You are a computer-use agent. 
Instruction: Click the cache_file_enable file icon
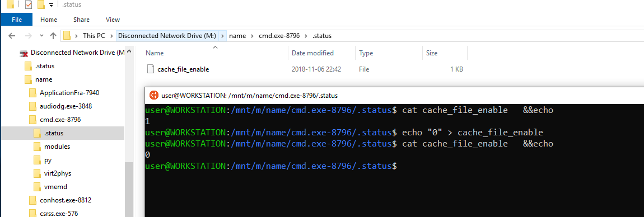[150, 69]
